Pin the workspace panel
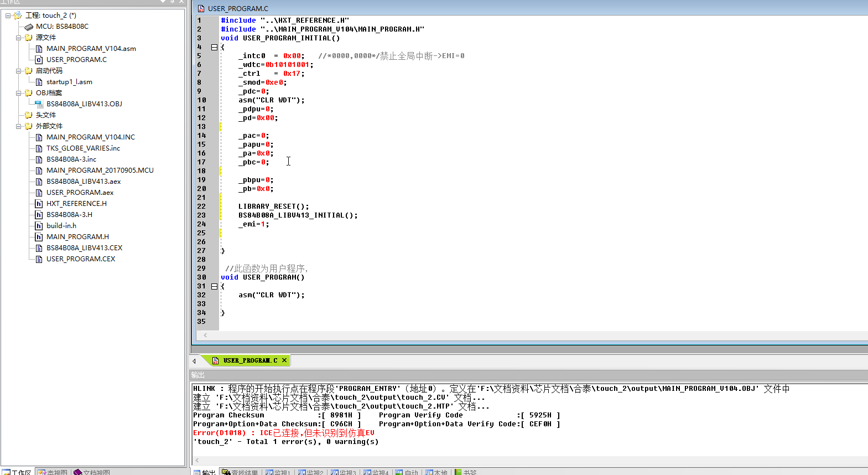The width and height of the screenshot is (868, 475). point(172,2)
